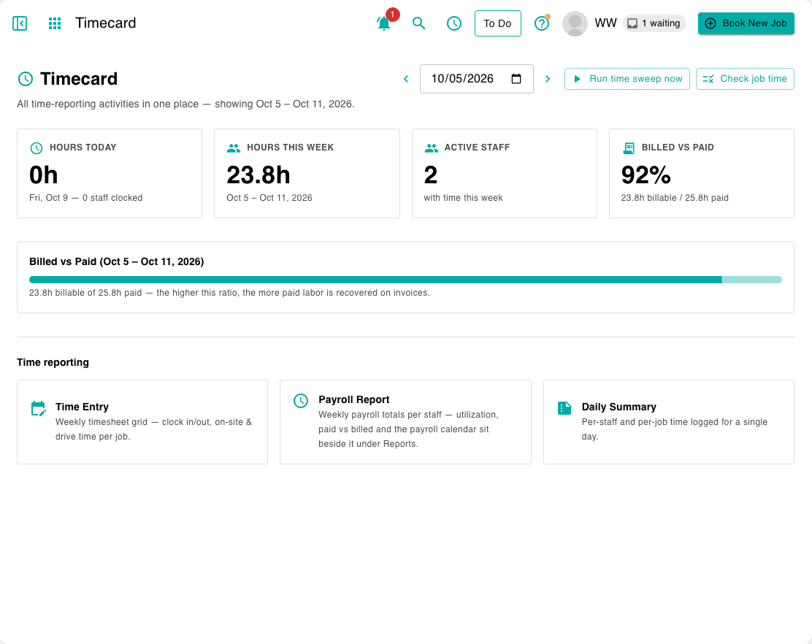Select the 92% billed vs paid value

[646, 175]
